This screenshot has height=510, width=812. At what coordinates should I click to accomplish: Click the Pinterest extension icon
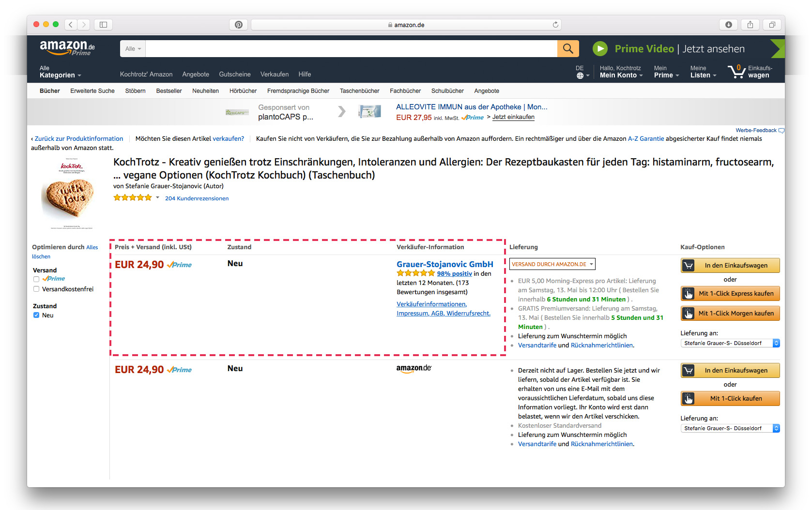(239, 25)
